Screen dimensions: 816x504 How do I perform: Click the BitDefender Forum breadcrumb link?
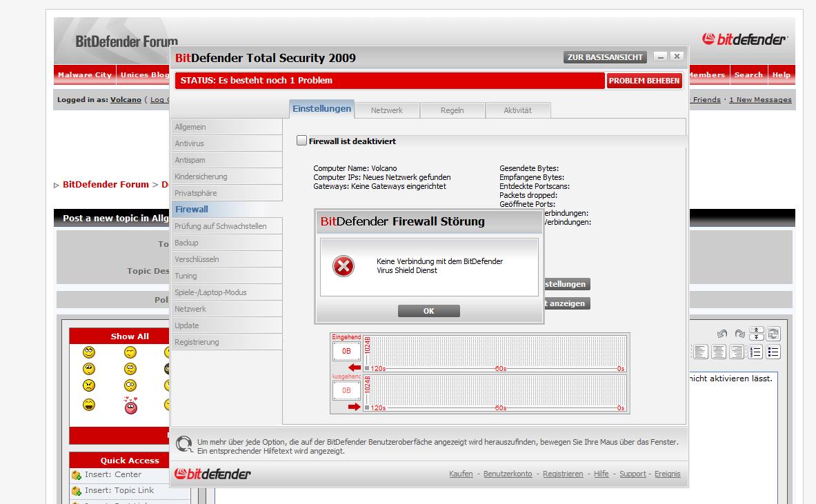coord(106,185)
